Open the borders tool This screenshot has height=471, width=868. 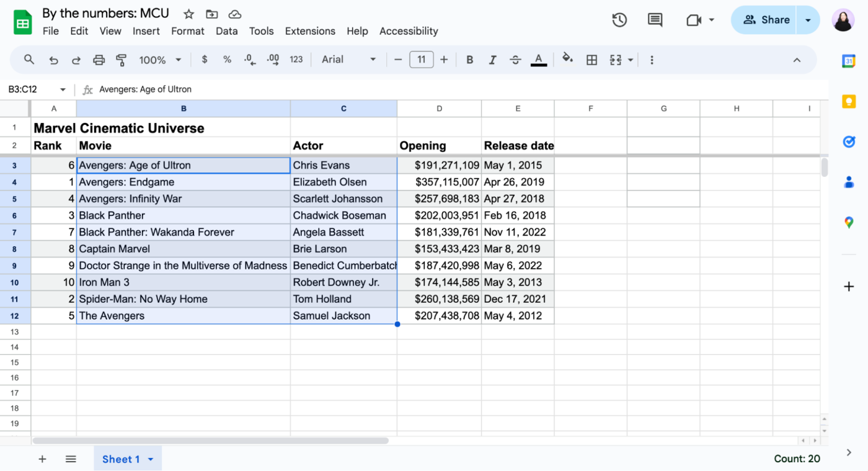click(x=592, y=60)
